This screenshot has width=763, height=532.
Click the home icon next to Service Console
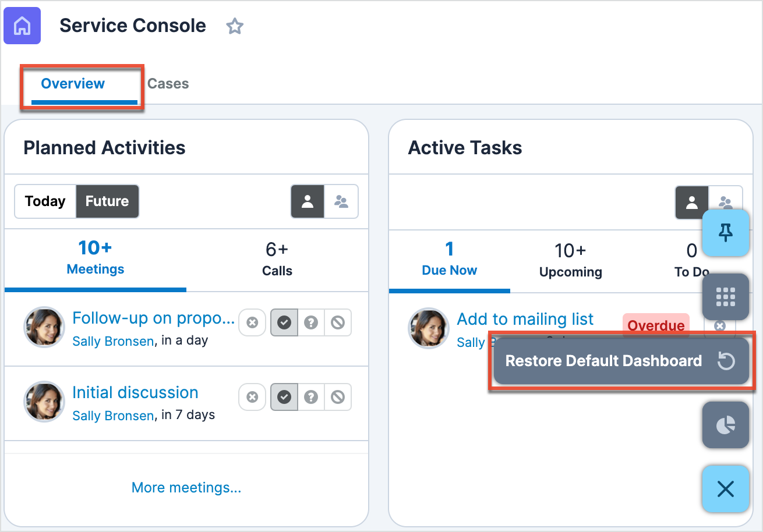tap(22, 26)
